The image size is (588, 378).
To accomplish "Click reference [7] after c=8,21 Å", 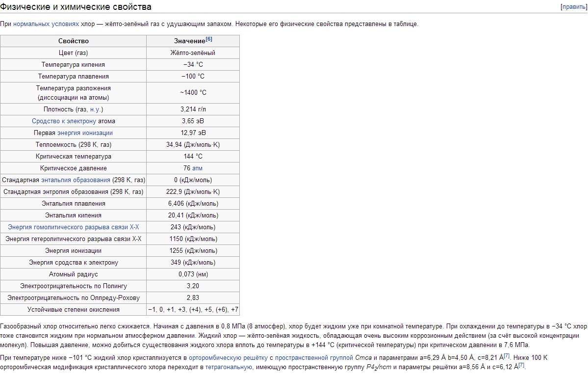I will point(506,355).
